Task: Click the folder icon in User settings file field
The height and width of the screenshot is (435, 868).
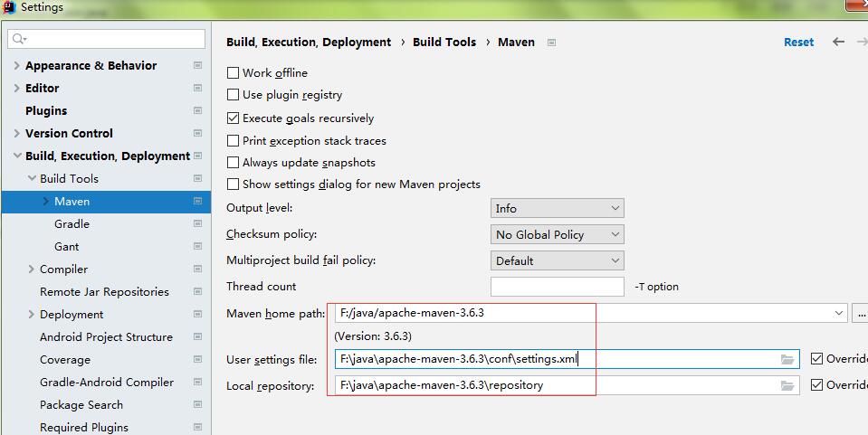Action: tap(787, 359)
